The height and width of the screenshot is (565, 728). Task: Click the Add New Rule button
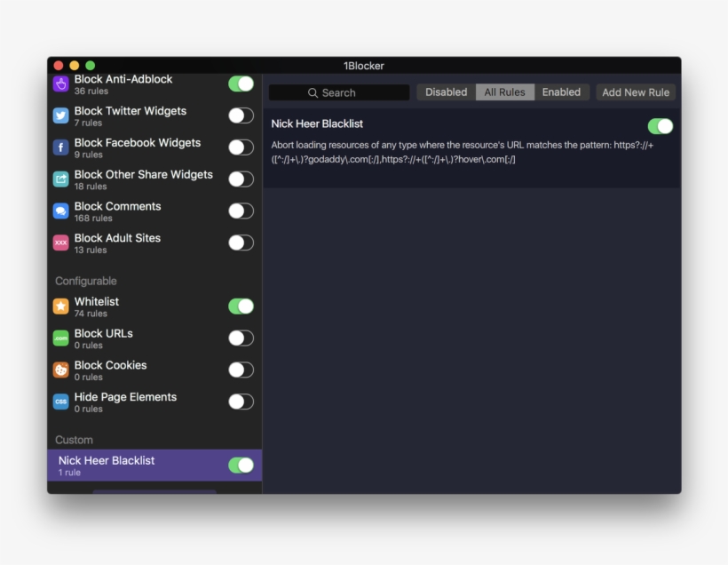pos(636,92)
